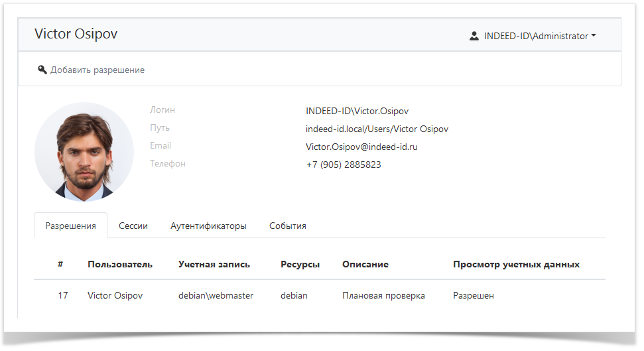The height and width of the screenshot is (351, 644).
Task: Click Victor Osipov's profile photo
Action: coord(84,152)
